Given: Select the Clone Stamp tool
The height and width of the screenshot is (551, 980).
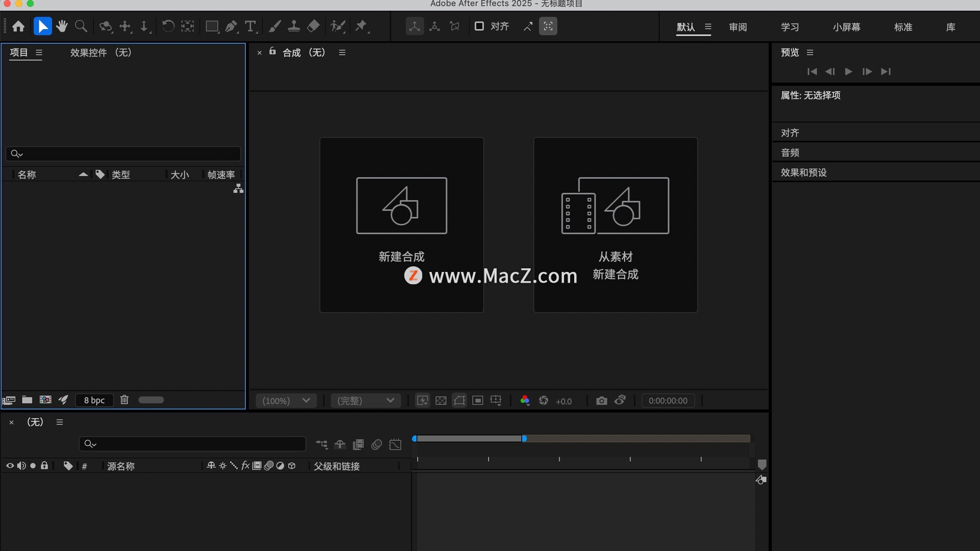Looking at the screenshot, I should 294,27.
